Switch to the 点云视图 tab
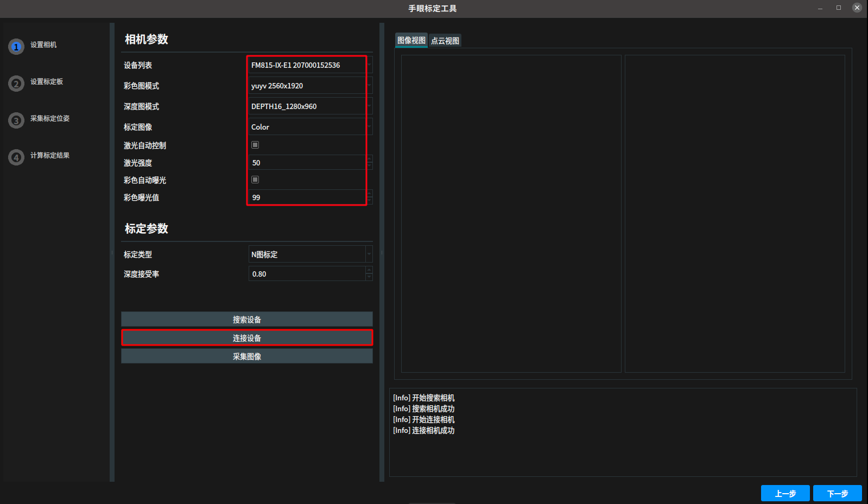 point(445,41)
